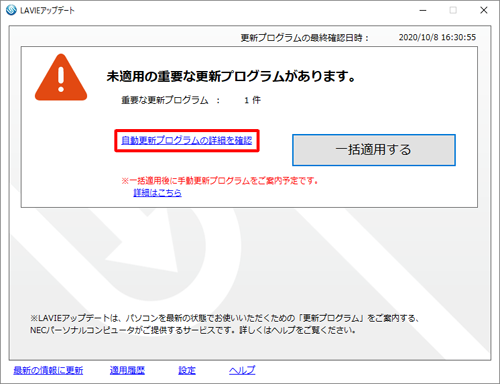500x384 pixels.
Task: Click the 一括適用する button
Action: tap(374, 150)
